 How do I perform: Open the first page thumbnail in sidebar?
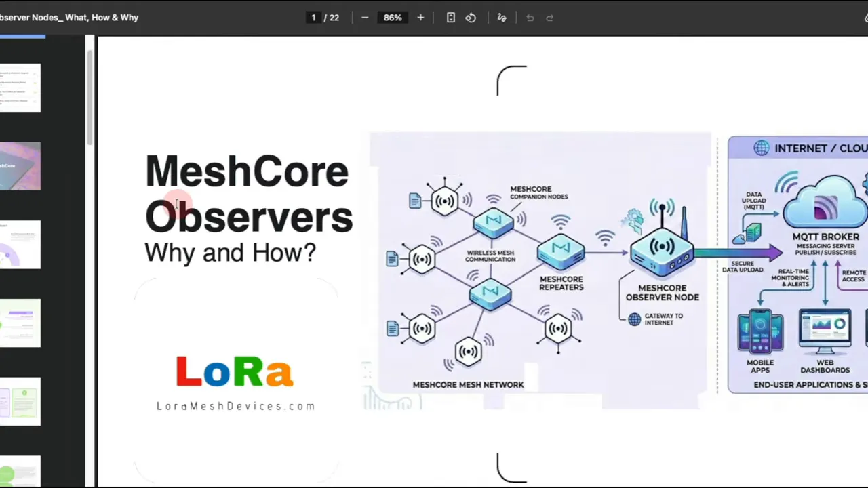pyautogui.click(x=20, y=87)
